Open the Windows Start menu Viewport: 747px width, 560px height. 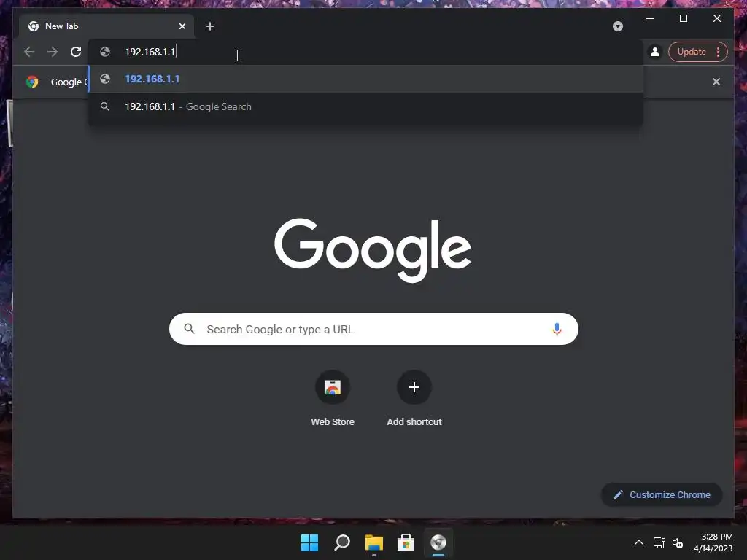tap(309, 542)
